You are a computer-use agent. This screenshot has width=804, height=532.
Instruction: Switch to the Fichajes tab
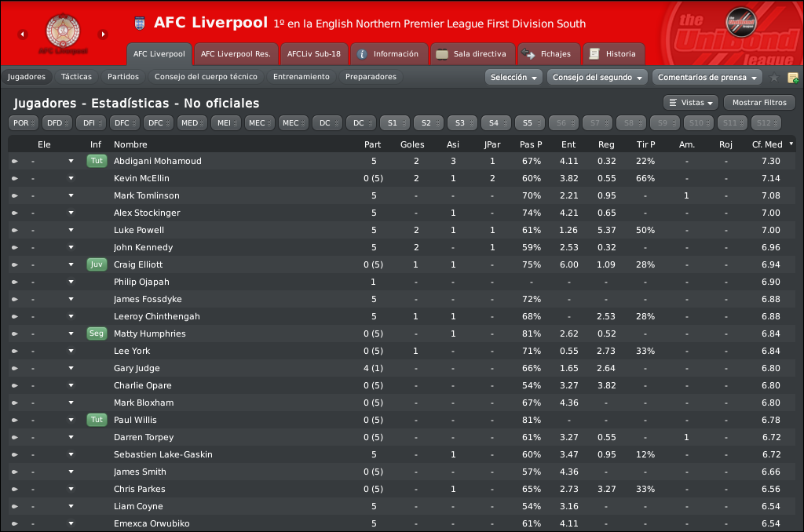pyautogui.click(x=548, y=54)
